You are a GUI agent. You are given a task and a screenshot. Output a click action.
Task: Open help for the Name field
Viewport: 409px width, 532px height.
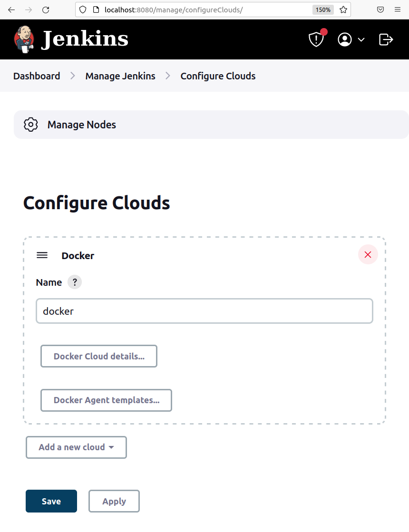coord(75,282)
